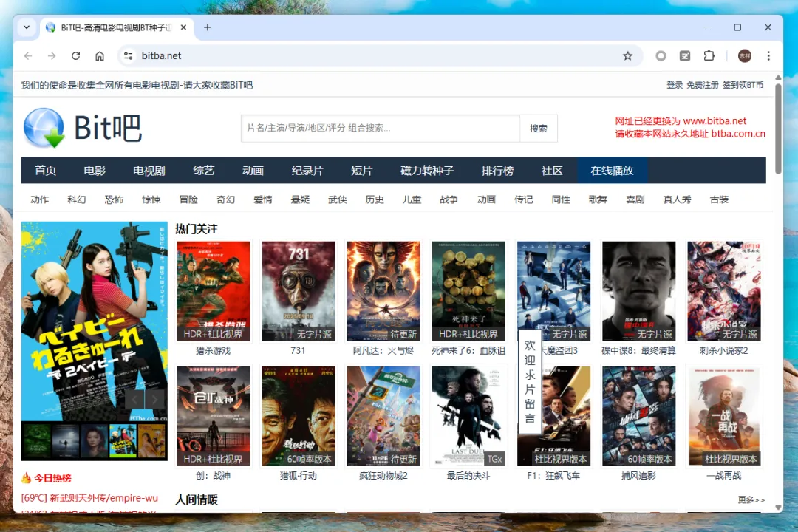Click the circular extension icon beside star
Screen dimensions: 798x532
pyautogui.click(x=661, y=56)
